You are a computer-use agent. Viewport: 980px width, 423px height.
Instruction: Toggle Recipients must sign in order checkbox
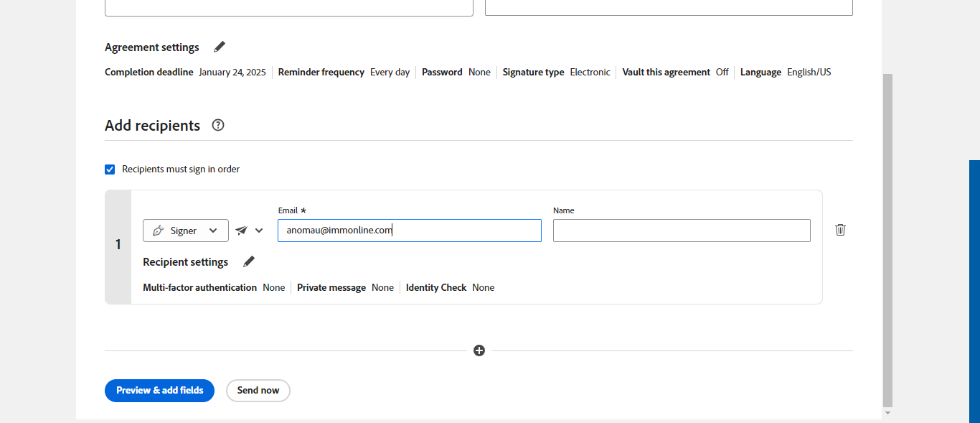click(x=110, y=169)
